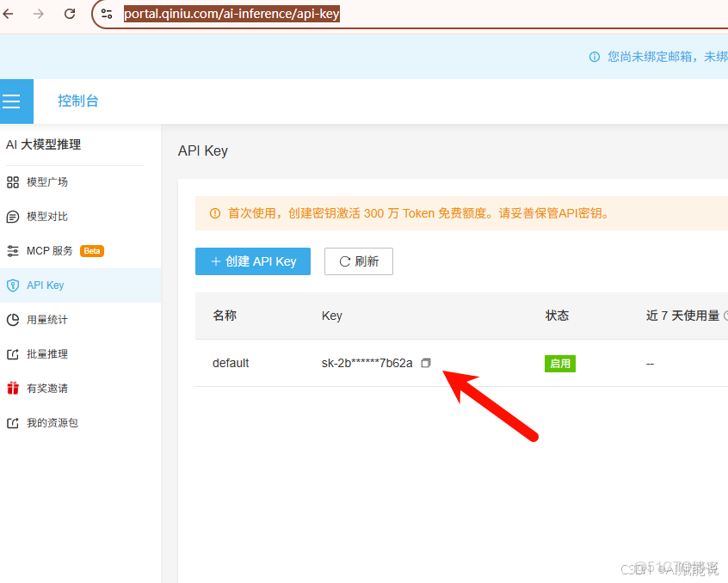Image resolution: width=728 pixels, height=583 pixels.
Task: Click the orange Beta badge
Action: coord(92,251)
